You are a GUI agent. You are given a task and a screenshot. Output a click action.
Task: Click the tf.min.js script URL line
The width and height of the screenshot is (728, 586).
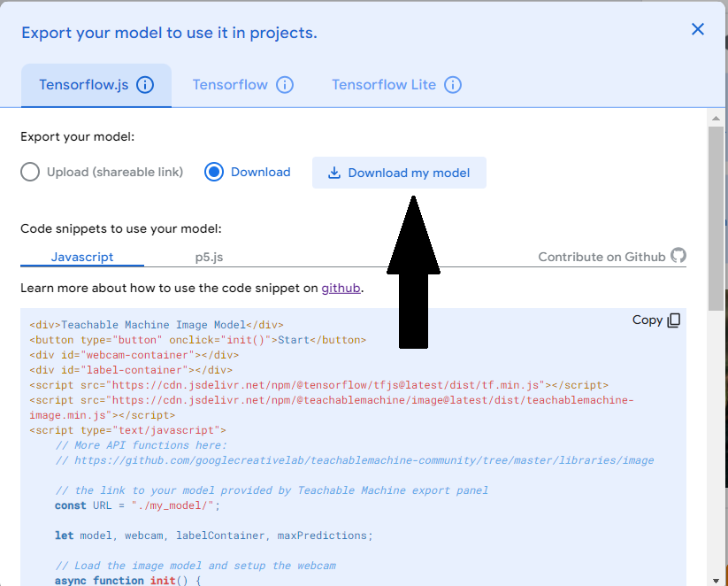319,385
